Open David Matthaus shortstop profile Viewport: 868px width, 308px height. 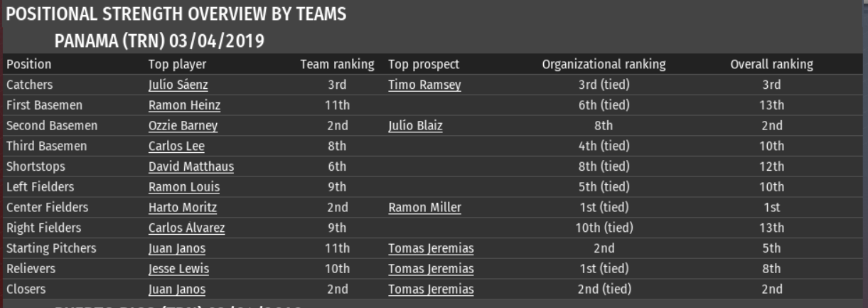point(191,167)
